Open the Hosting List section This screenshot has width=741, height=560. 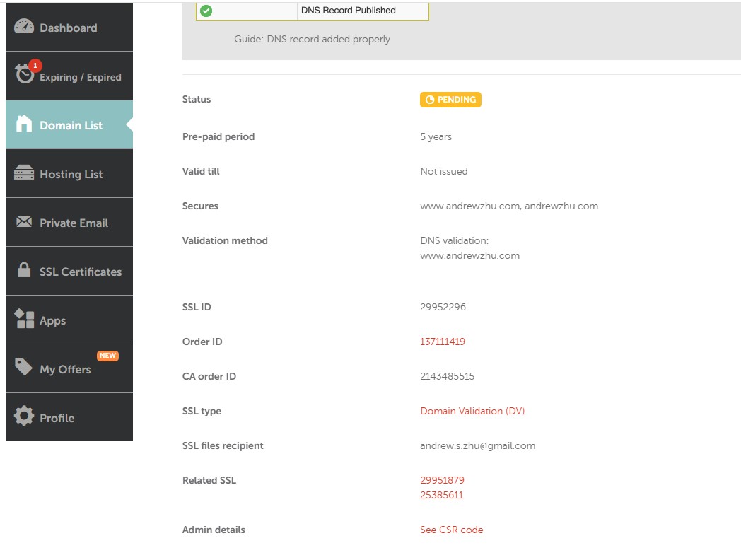click(x=71, y=174)
